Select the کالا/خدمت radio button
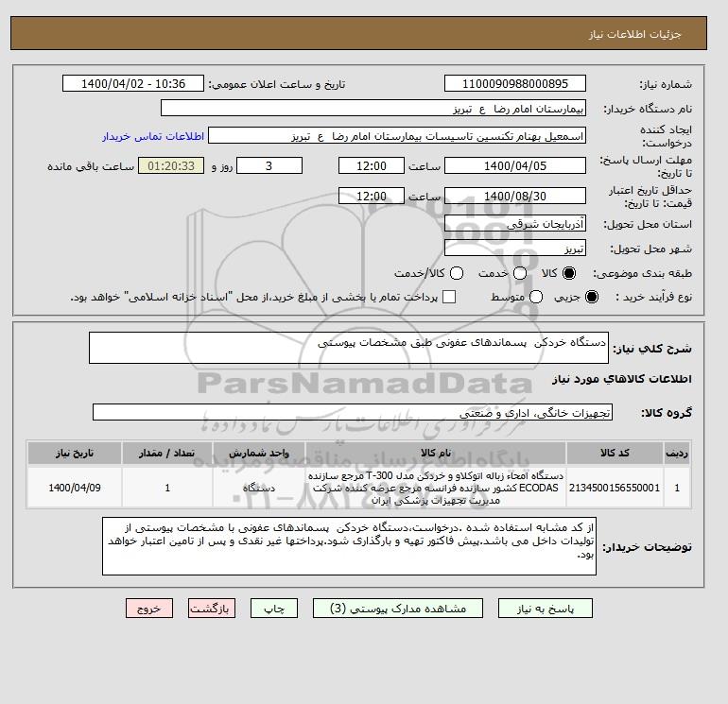This screenshot has width=728, height=704. (x=457, y=273)
